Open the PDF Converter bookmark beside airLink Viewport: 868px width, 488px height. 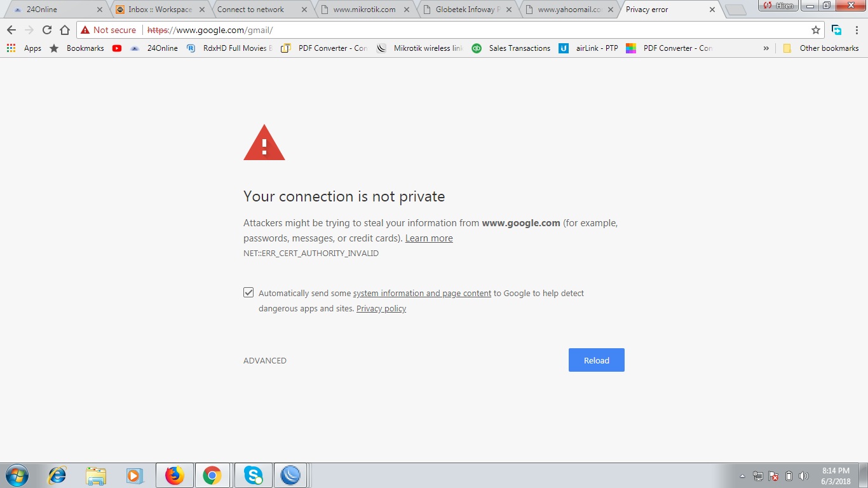tap(669, 48)
